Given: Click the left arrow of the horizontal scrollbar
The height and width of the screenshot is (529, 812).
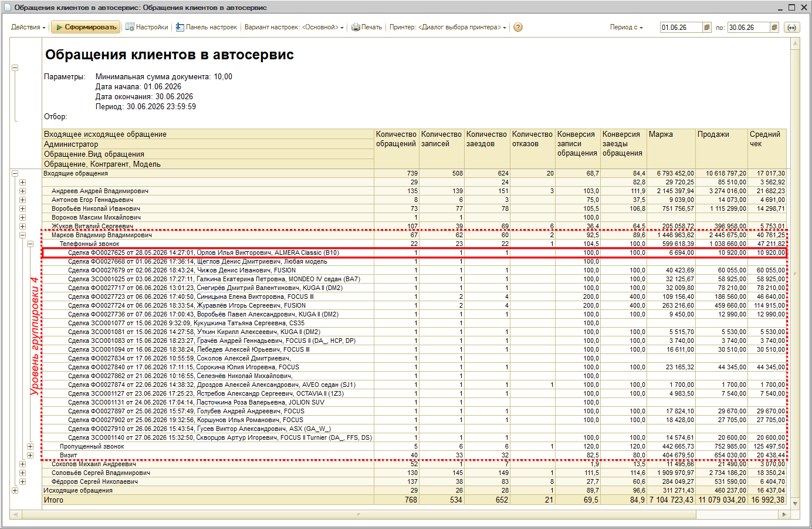Looking at the screenshot, I should point(15,514).
